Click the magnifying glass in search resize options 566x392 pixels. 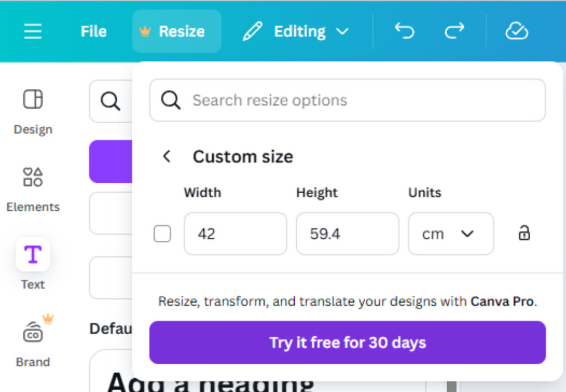coord(172,100)
